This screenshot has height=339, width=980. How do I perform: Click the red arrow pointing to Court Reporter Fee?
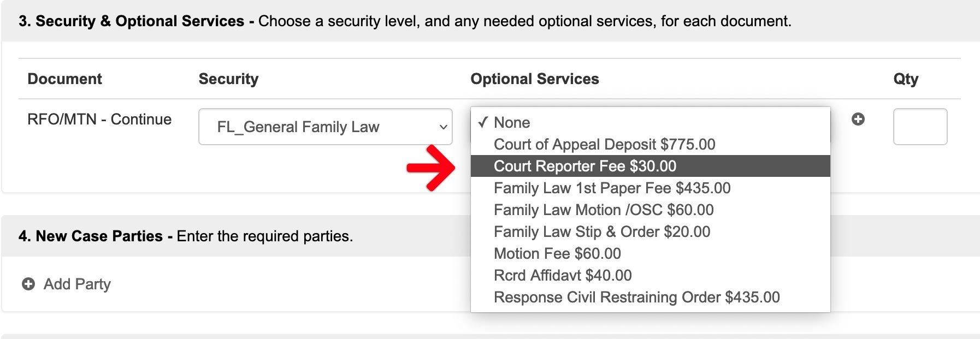coord(431,168)
